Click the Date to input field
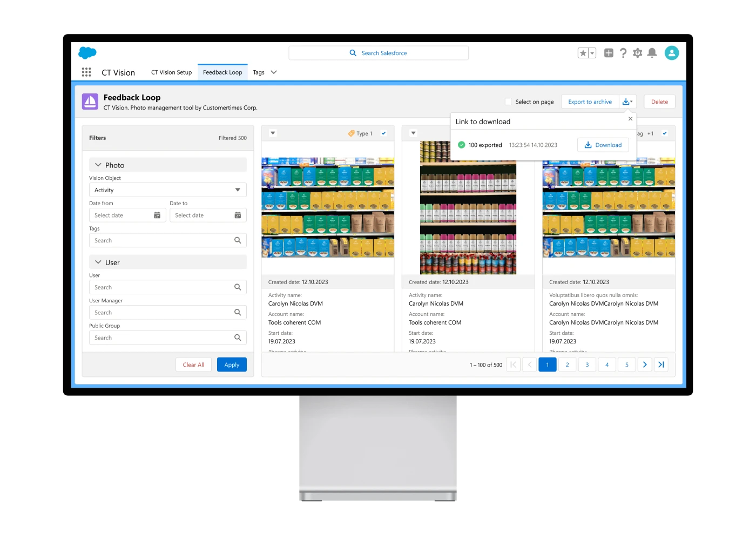Screen dimensions: 756x540 click(x=208, y=215)
